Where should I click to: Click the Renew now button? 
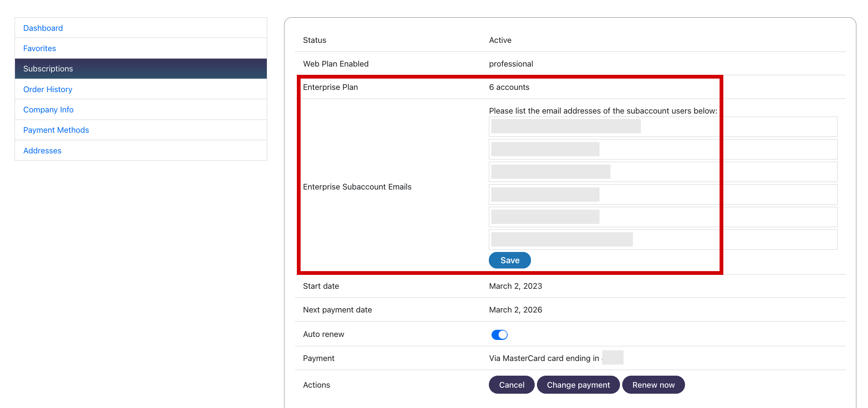point(653,385)
